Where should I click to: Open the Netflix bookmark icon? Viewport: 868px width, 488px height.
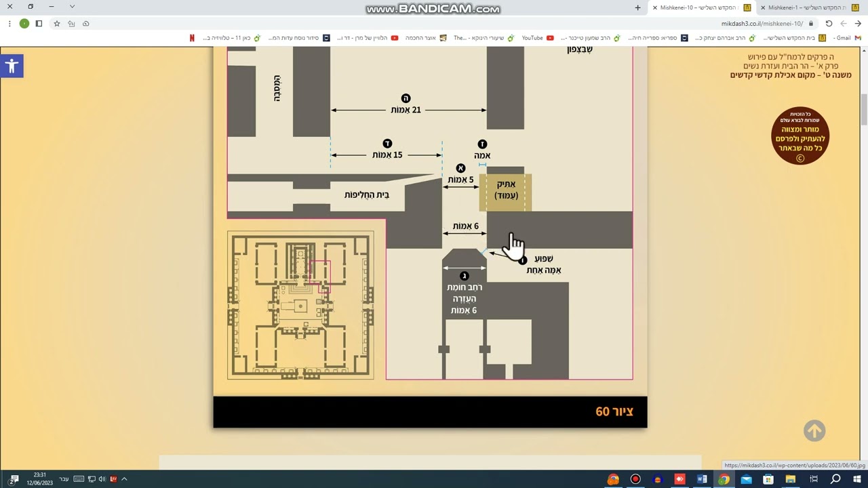(192, 38)
